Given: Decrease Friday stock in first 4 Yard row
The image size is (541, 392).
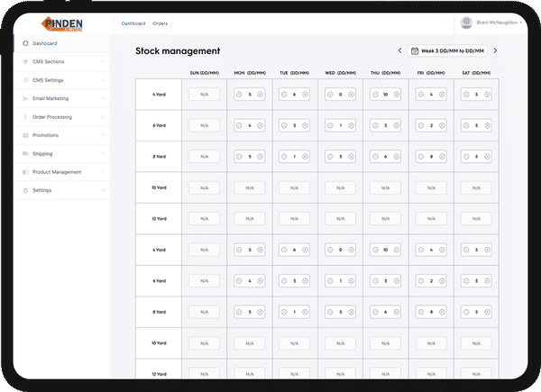Looking at the screenshot, I should 420,95.
